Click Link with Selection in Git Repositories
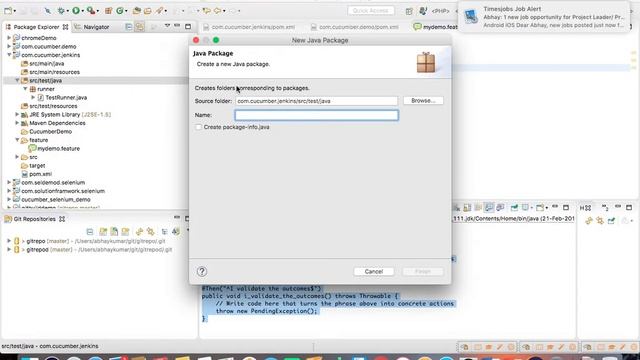640x360 pixels. (151, 232)
